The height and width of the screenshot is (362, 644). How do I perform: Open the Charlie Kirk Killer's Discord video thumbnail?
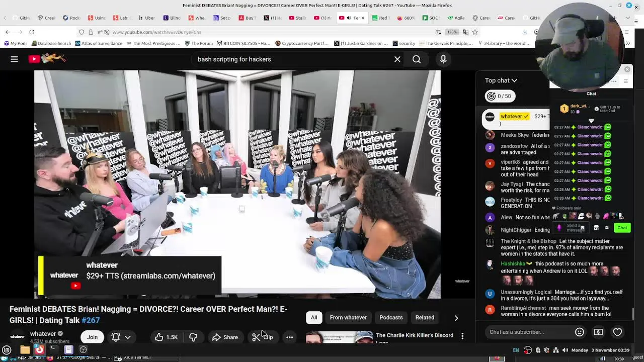tap(339, 337)
